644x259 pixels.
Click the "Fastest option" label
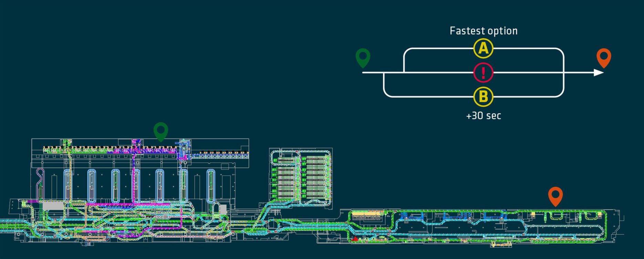pyautogui.click(x=483, y=31)
